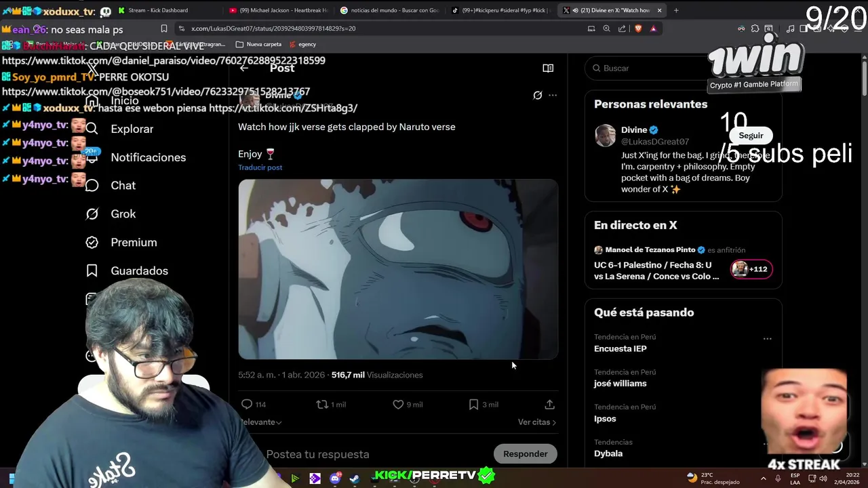Screen dimensions: 868x488
Task: Click the reply bubble icon with 114
Action: click(247, 404)
